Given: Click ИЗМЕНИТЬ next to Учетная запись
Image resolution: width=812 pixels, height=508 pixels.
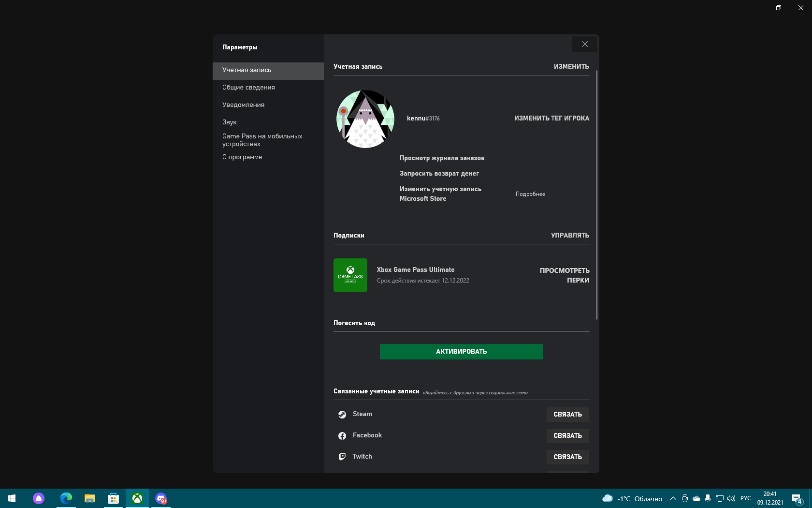Looking at the screenshot, I should pyautogui.click(x=571, y=67).
